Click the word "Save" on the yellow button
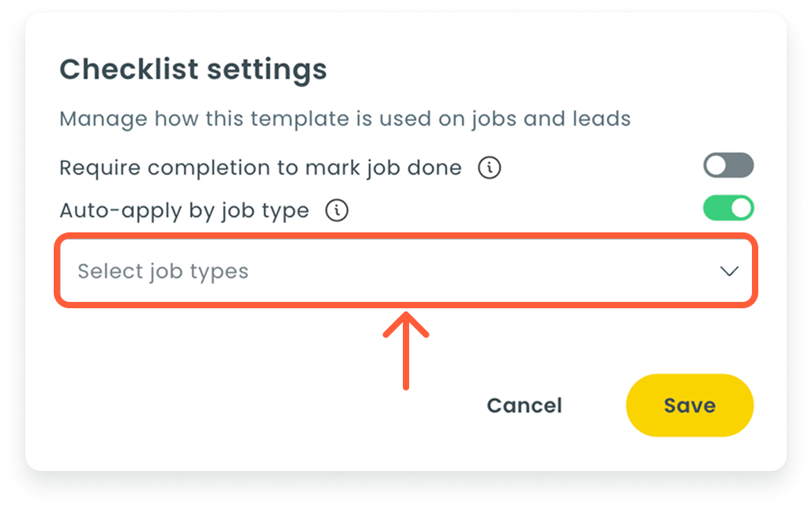The height and width of the screenshot is (509, 812). (x=689, y=405)
